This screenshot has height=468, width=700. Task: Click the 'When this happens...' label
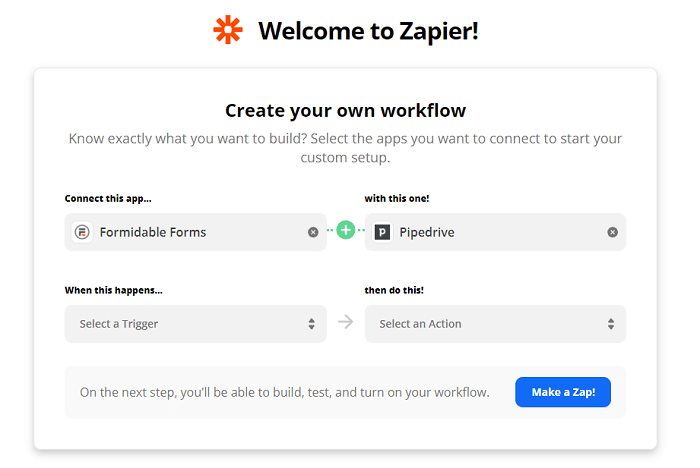(113, 291)
